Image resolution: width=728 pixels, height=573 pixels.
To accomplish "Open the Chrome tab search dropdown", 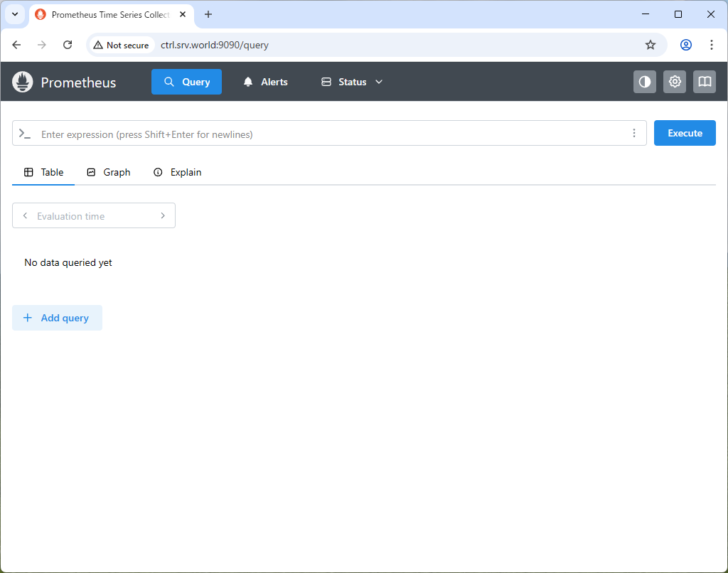I will pos(14,14).
